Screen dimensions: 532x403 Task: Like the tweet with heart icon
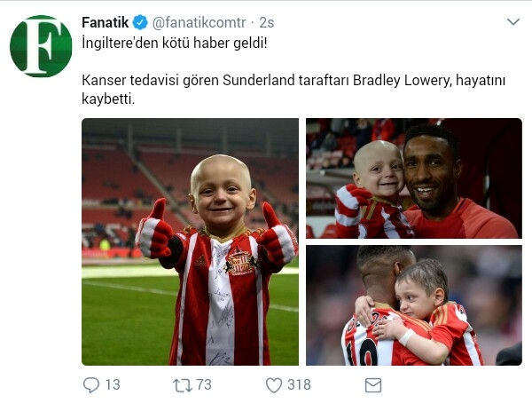pos(273,385)
